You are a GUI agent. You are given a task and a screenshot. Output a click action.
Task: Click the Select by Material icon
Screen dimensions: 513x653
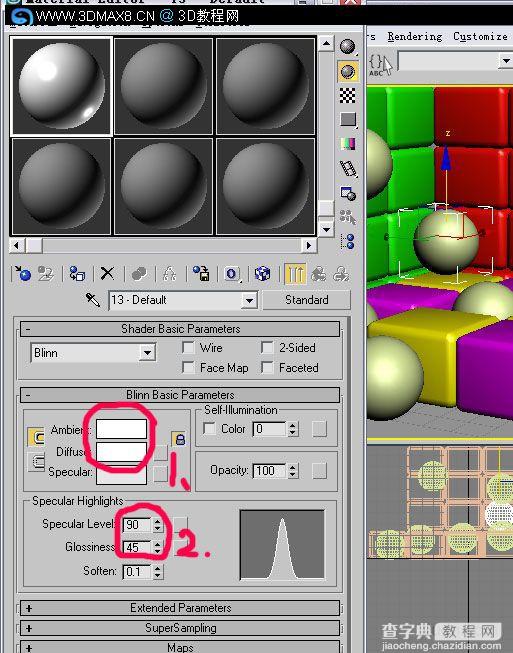347,217
